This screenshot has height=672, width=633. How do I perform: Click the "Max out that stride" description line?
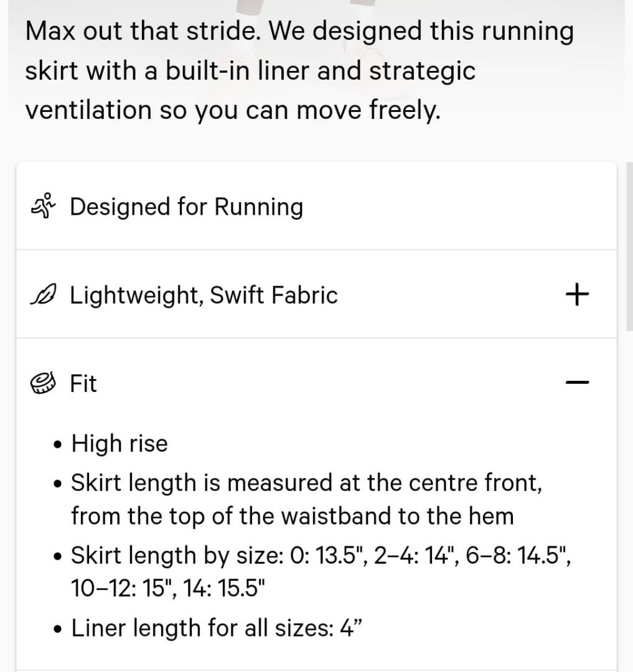[x=299, y=32]
